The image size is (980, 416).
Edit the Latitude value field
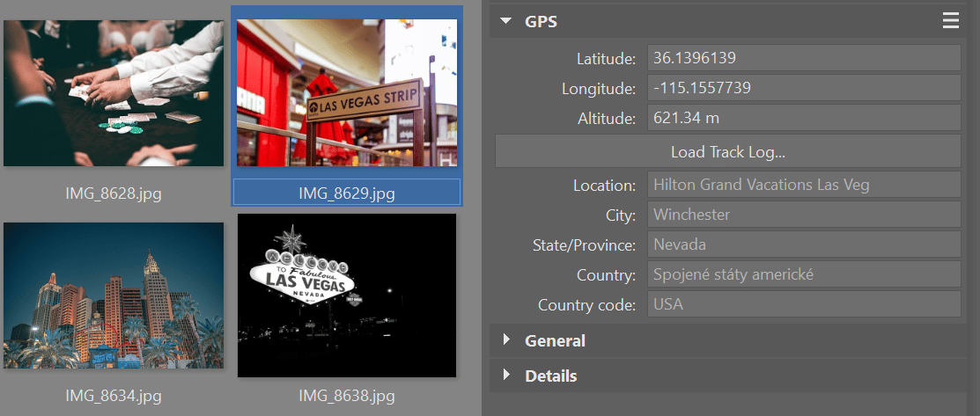(x=804, y=58)
